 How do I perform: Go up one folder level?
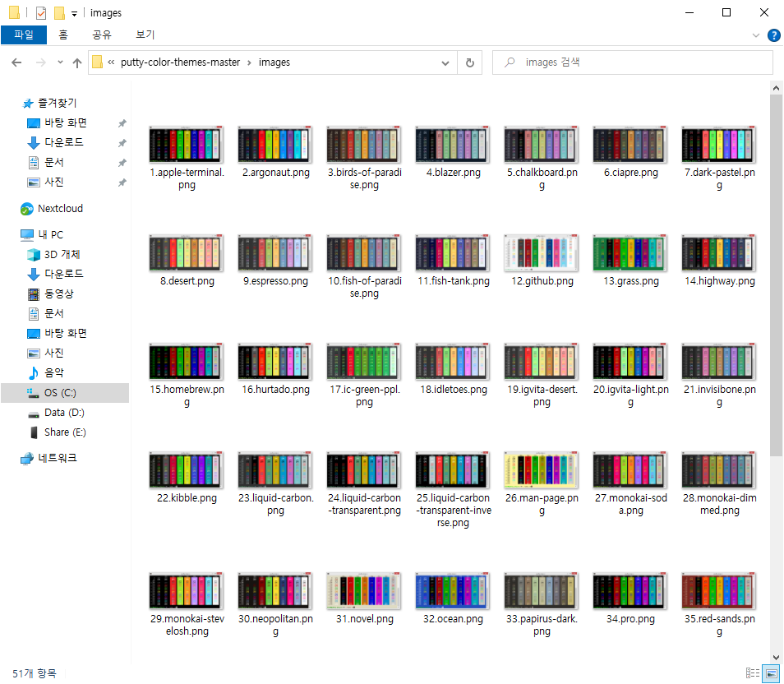pyautogui.click(x=77, y=62)
